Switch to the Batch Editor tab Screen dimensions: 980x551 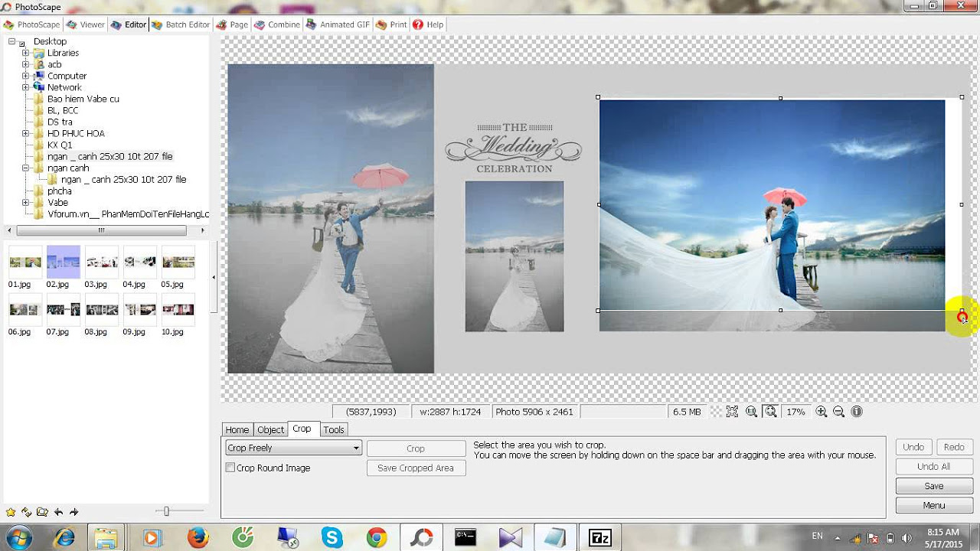click(181, 24)
